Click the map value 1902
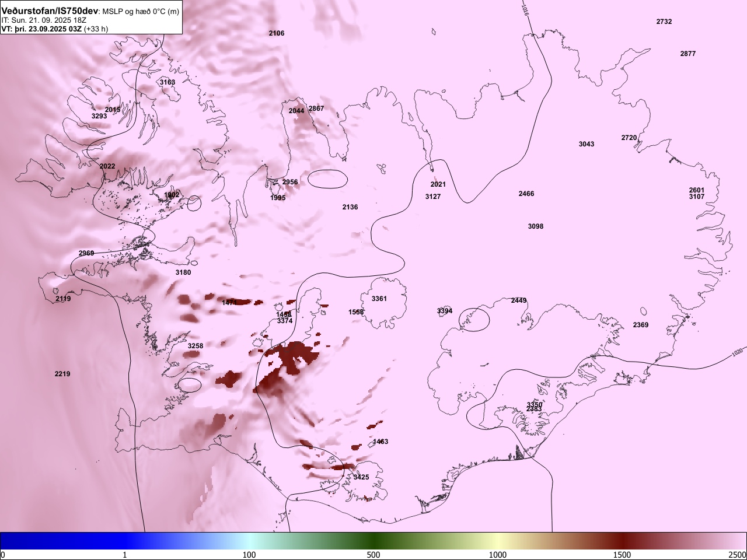 [172, 195]
